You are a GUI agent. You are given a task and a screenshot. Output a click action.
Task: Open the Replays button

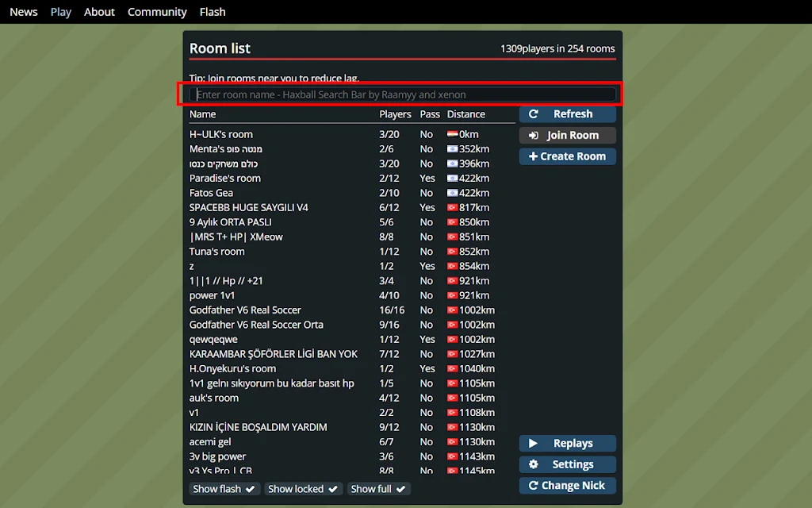click(568, 444)
